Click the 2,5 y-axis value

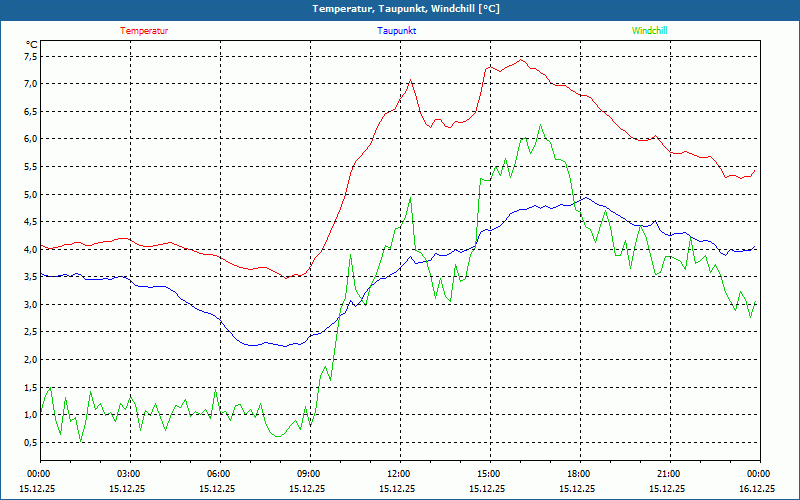click(31, 332)
